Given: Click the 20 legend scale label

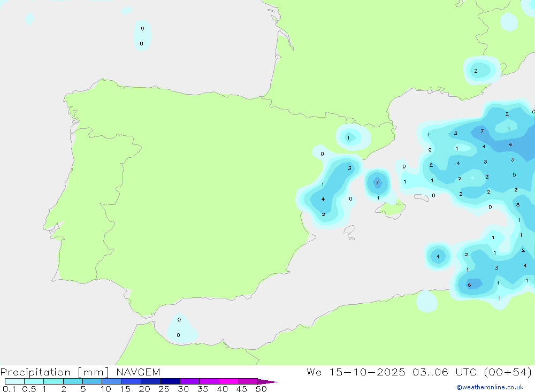Looking at the screenshot, I should (144, 389).
